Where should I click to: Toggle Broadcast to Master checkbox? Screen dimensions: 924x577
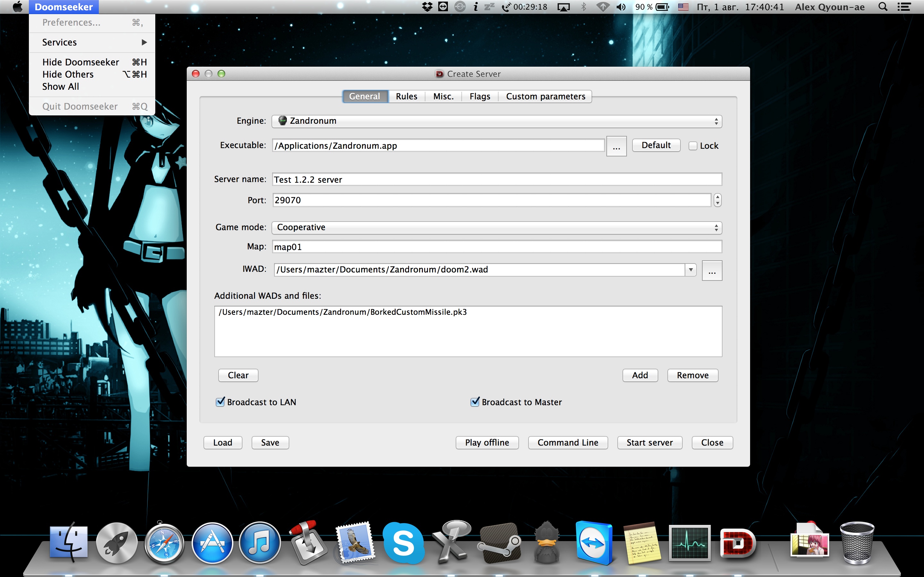coord(475,402)
